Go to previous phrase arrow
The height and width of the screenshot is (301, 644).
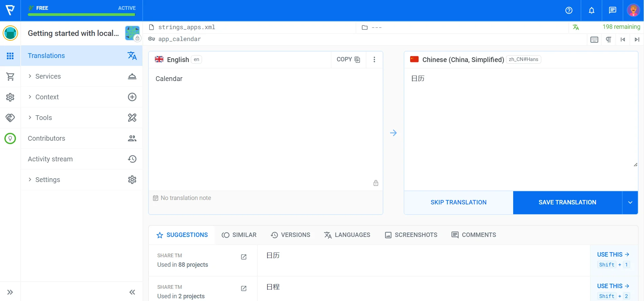point(623,40)
